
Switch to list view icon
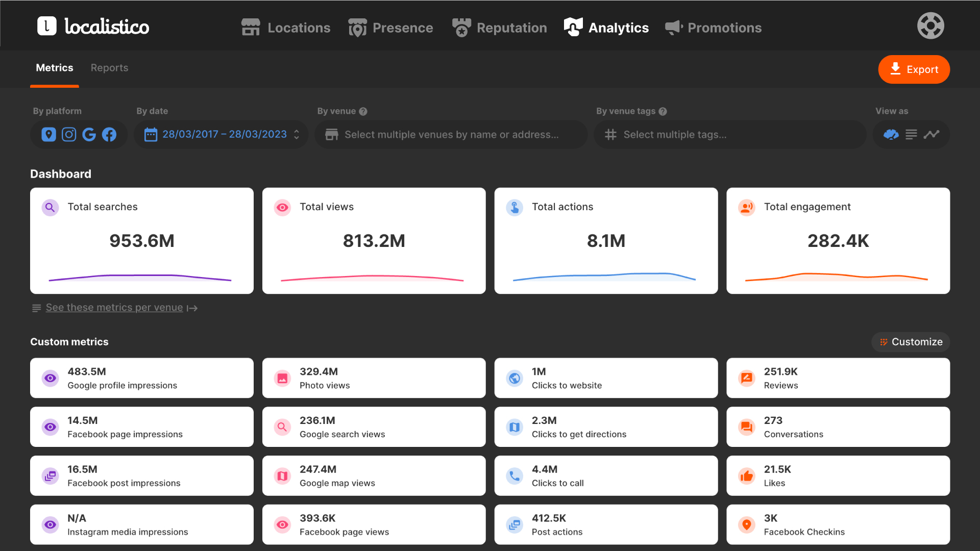[x=911, y=134]
